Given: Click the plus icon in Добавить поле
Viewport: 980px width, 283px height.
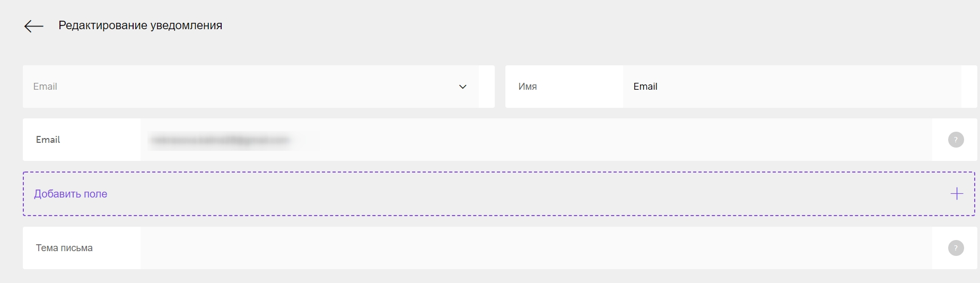Looking at the screenshot, I should pyautogui.click(x=957, y=194).
